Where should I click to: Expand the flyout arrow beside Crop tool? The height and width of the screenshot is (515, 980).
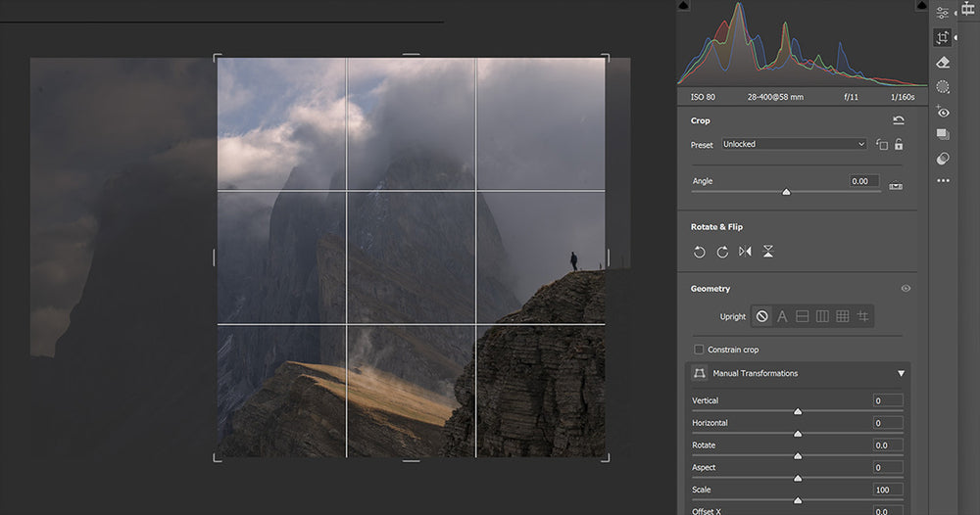pos(956,37)
